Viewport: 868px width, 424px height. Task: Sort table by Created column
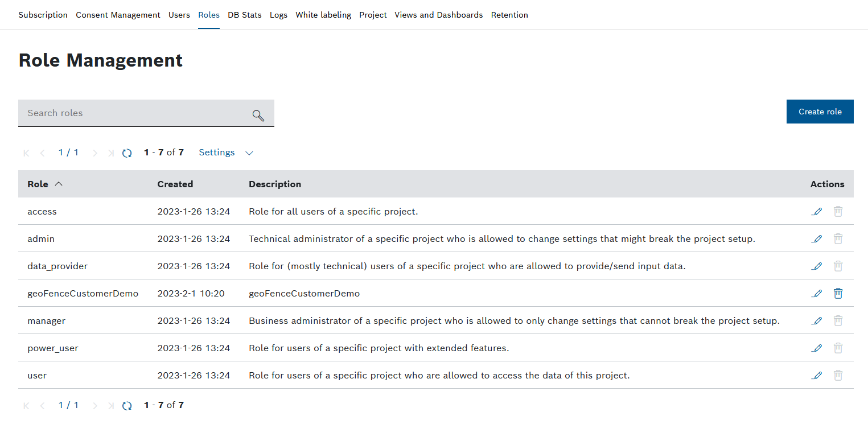point(175,184)
